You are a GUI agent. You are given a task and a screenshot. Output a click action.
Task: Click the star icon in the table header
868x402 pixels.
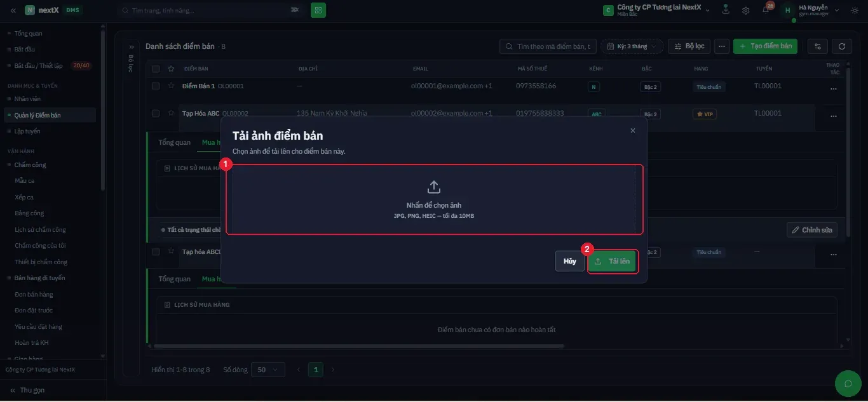point(171,69)
